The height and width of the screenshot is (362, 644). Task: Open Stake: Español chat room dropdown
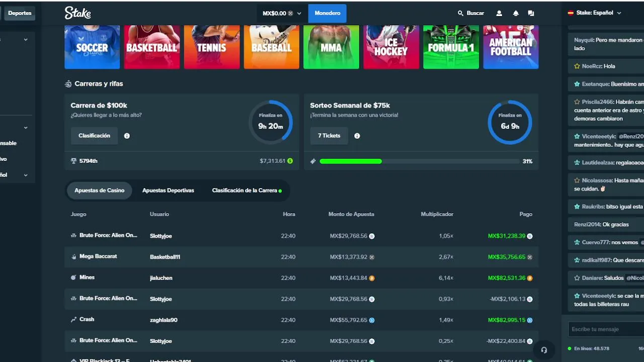[594, 13]
